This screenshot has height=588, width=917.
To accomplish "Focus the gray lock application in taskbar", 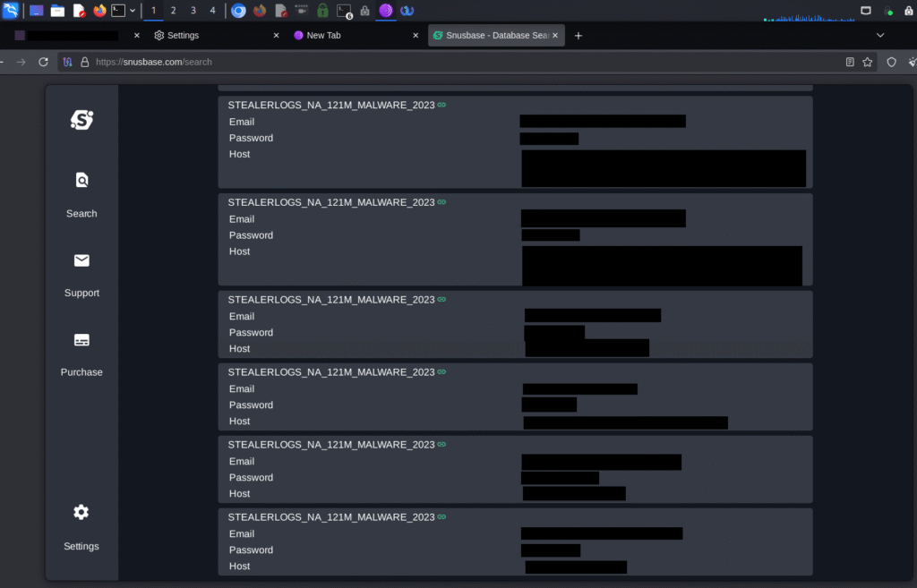I will 365,11.
